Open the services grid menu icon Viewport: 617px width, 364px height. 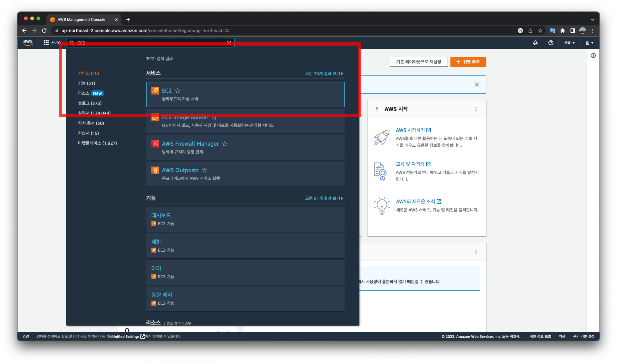(46, 43)
